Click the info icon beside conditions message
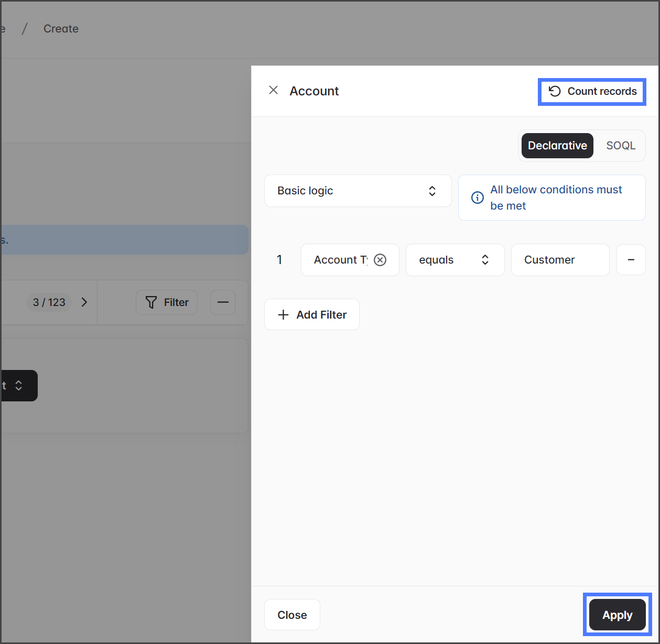660x644 pixels. pyautogui.click(x=478, y=198)
